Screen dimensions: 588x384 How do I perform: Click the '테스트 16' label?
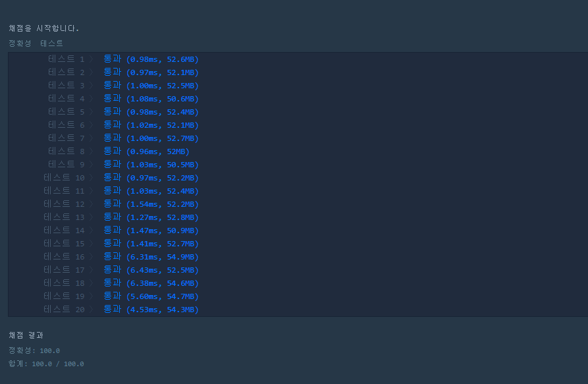(x=64, y=257)
